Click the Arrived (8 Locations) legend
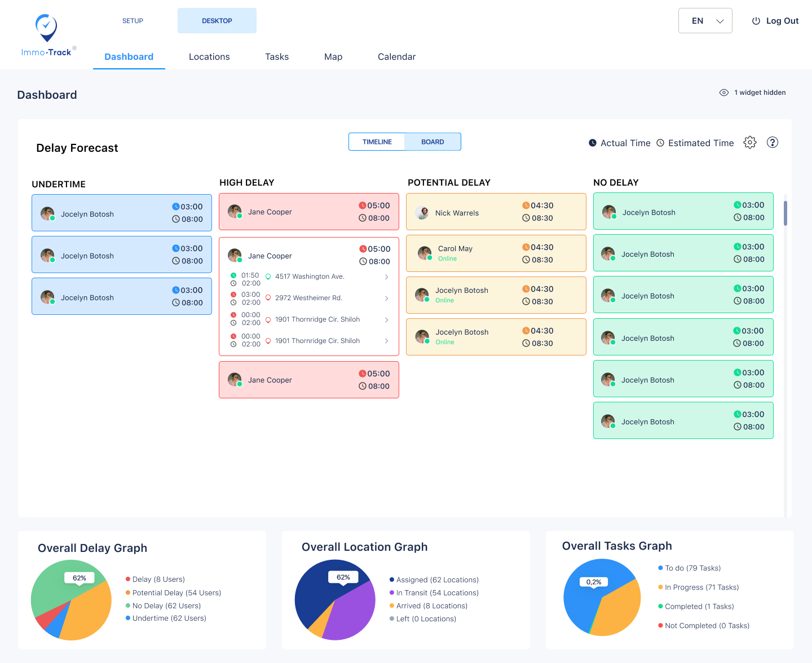The height and width of the screenshot is (663, 812). [x=429, y=605]
